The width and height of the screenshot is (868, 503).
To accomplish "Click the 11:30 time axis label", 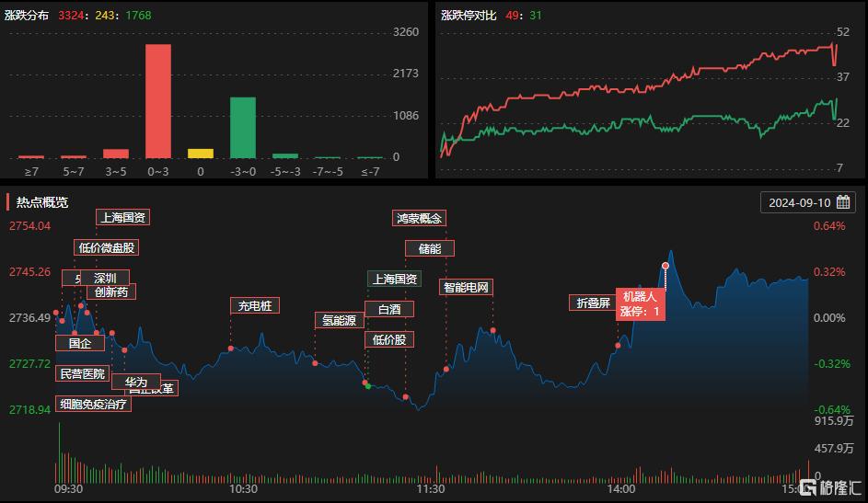I will click(431, 489).
